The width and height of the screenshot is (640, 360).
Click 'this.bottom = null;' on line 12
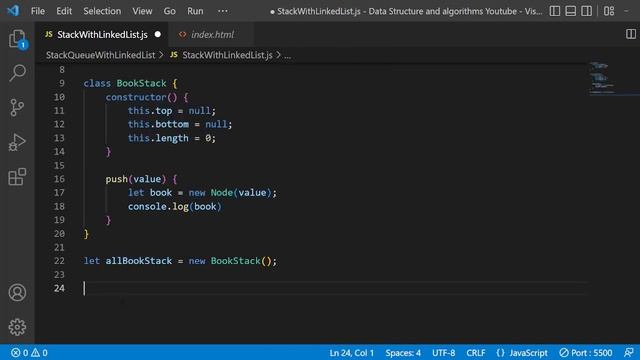(180, 124)
